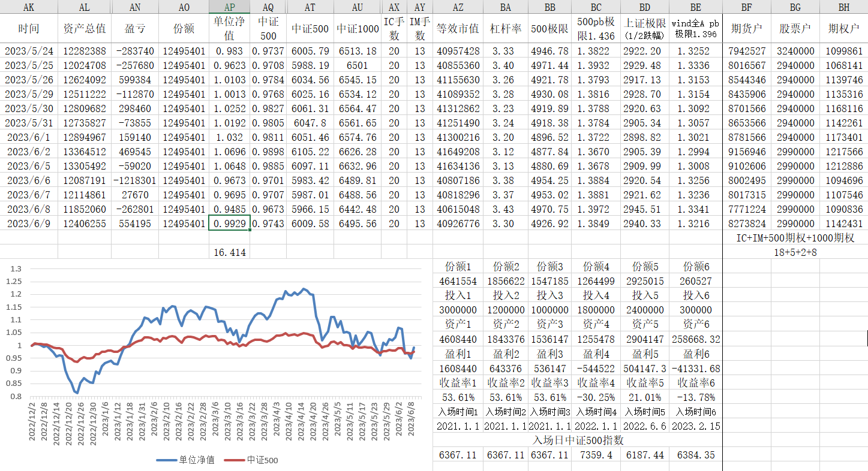Image resolution: width=868 pixels, height=471 pixels.
Task: Click the AK column header
Action: click(29, 7)
